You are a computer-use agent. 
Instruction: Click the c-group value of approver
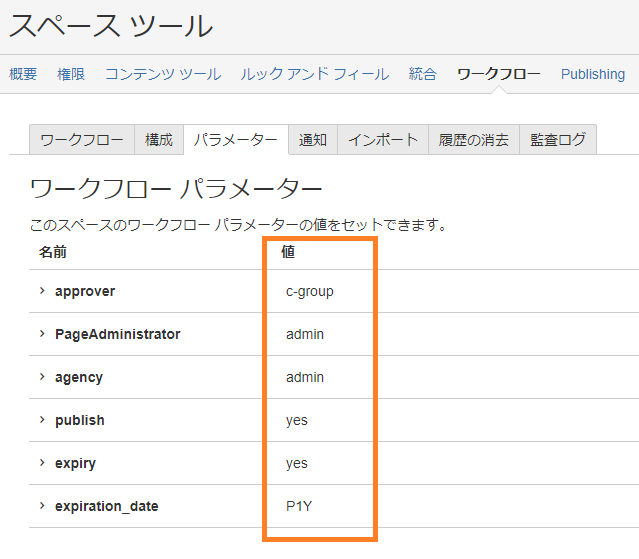310,292
